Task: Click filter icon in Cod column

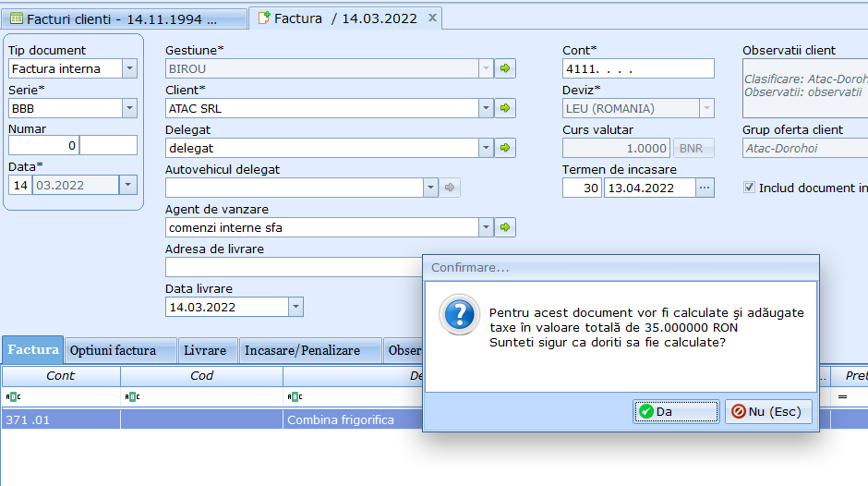Action: pyautogui.click(x=132, y=396)
